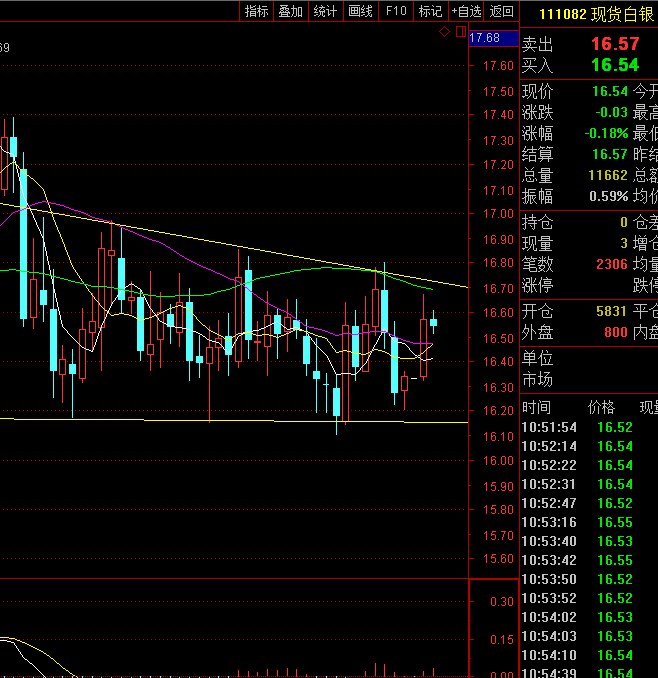Image resolution: width=658 pixels, height=678 pixels.
Task: Add to watchlist with +自选
Action: (x=466, y=11)
